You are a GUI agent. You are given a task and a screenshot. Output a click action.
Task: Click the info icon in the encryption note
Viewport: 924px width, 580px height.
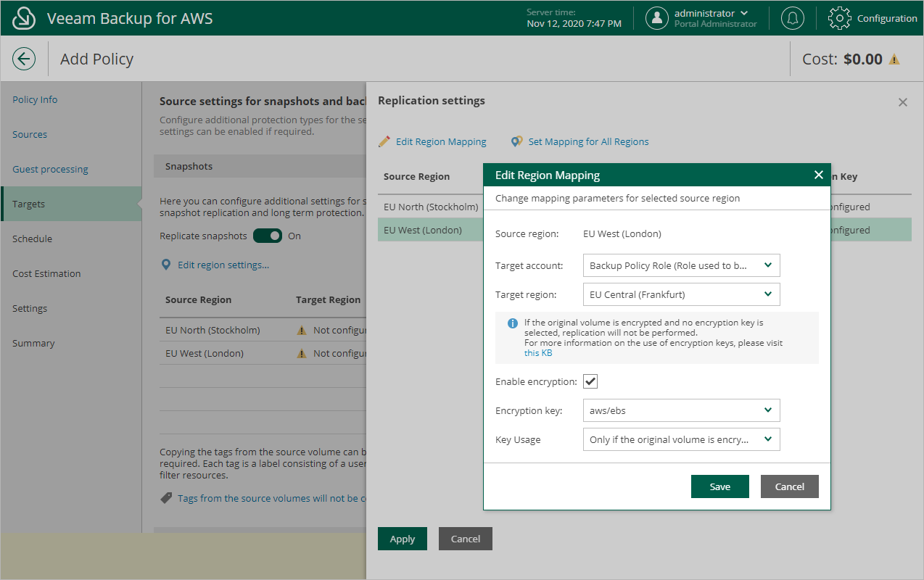click(x=513, y=323)
